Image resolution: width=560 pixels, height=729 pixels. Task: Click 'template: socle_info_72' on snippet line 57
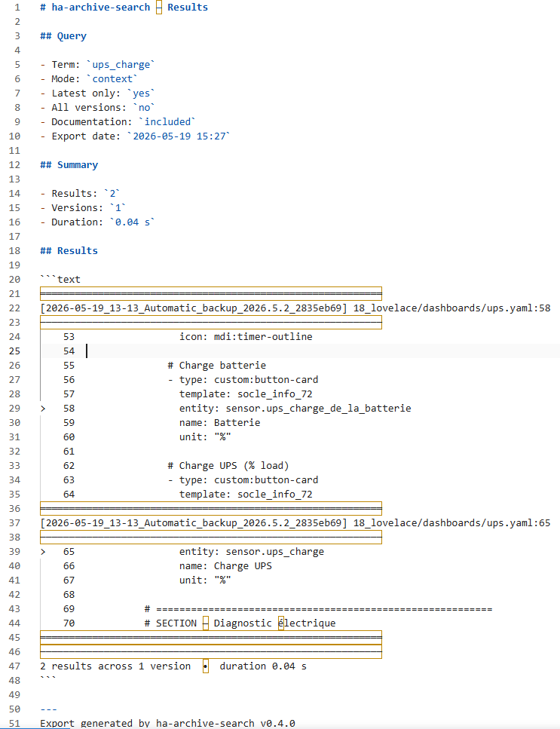coord(246,395)
